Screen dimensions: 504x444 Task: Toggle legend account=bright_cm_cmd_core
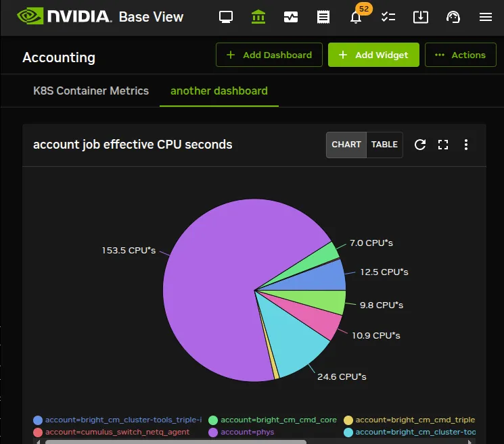(x=272, y=420)
